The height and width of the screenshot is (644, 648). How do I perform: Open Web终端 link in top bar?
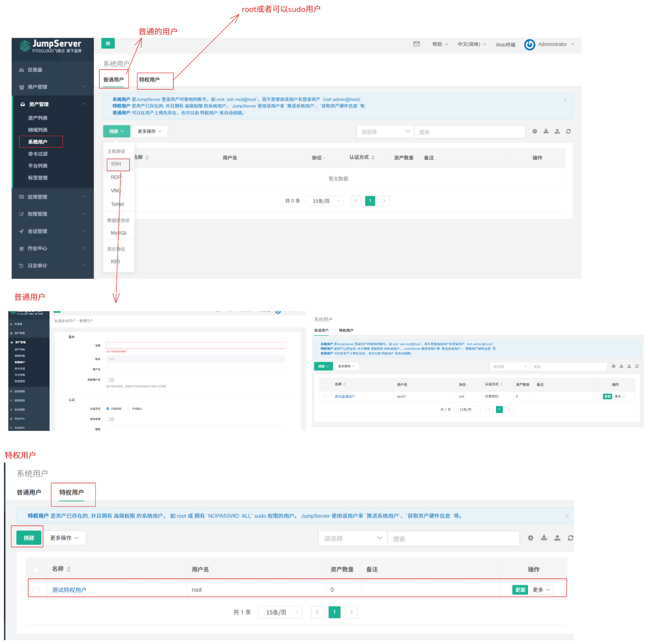(505, 45)
